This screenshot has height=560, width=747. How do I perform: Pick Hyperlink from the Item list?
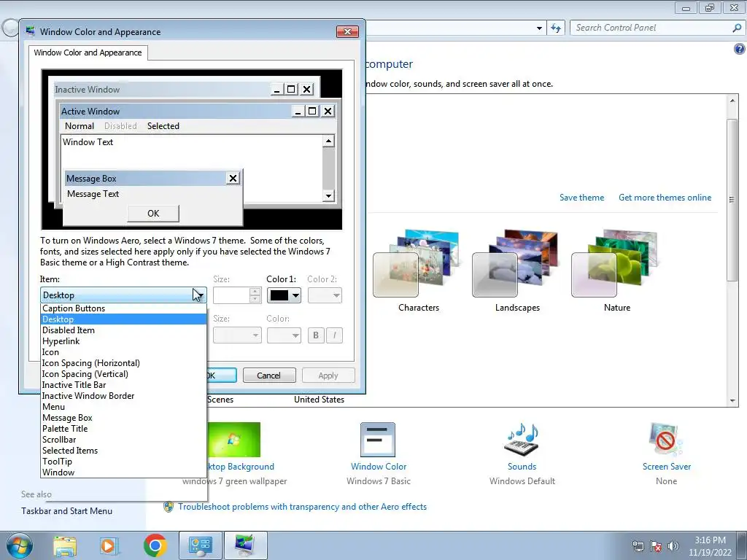[x=123, y=341]
